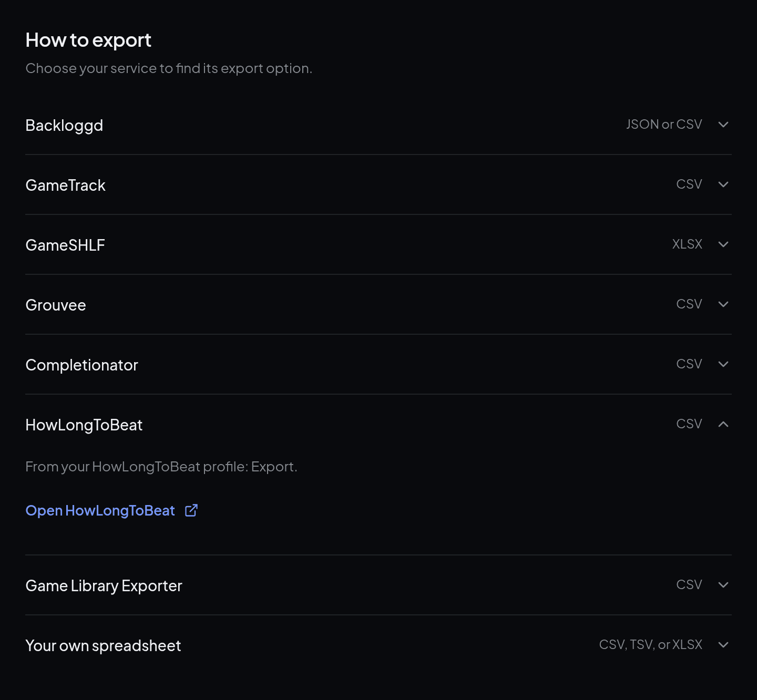Click the CSV label on Game Library Exporter row

[689, 584]
